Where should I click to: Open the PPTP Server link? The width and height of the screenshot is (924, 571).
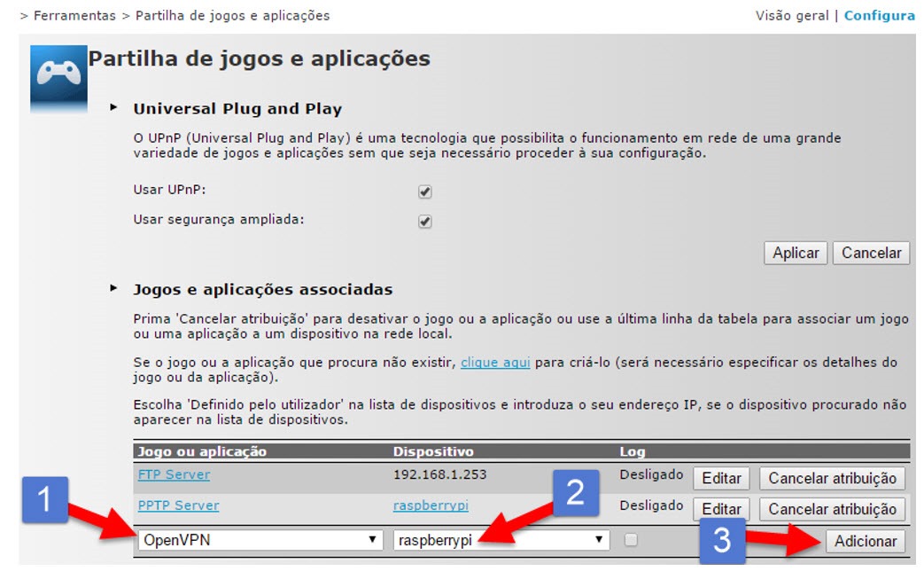[178, 505]
